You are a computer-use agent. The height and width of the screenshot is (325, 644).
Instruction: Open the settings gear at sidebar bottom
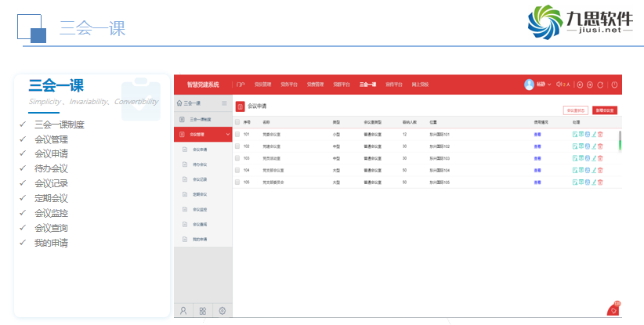223,311
